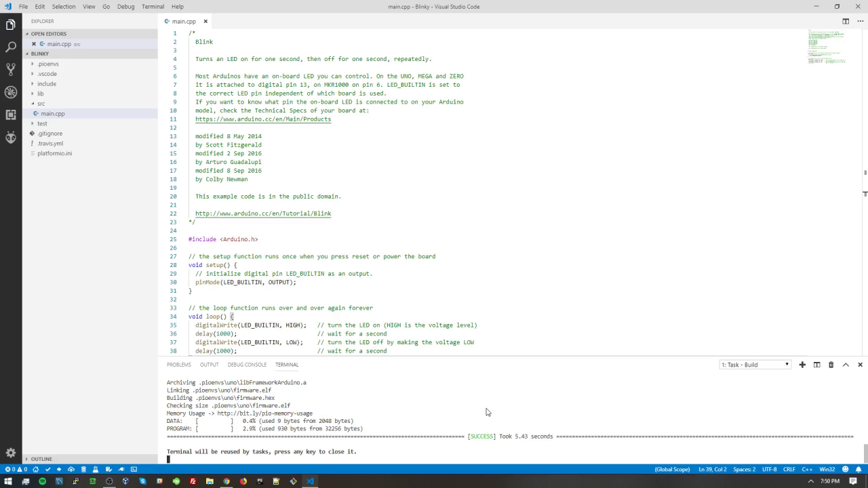Switch to the Problems panel tab
This screenshot has width=868, height=488.
tap(179, 365)
